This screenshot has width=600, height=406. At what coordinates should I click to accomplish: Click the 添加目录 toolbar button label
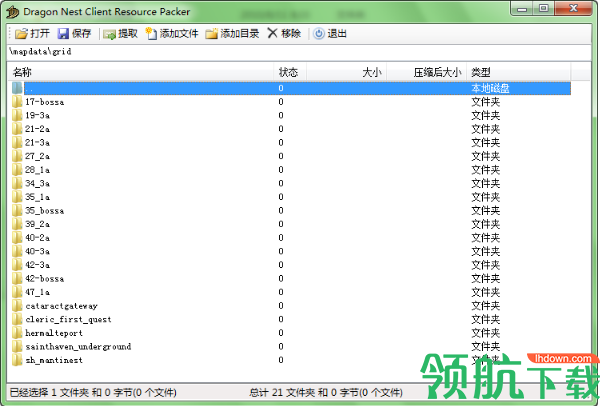click(240, 34)
